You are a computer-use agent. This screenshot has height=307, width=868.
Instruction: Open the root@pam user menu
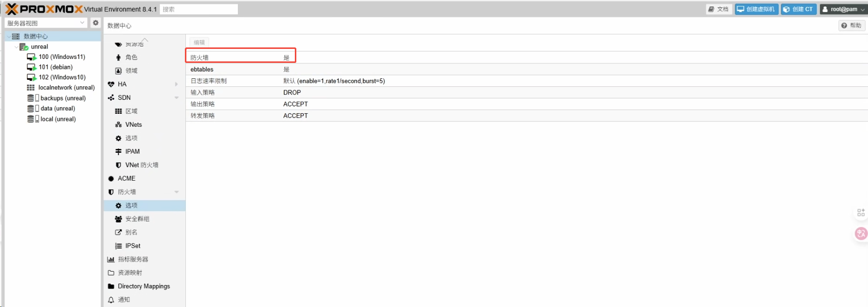click(x=843, y=9)
